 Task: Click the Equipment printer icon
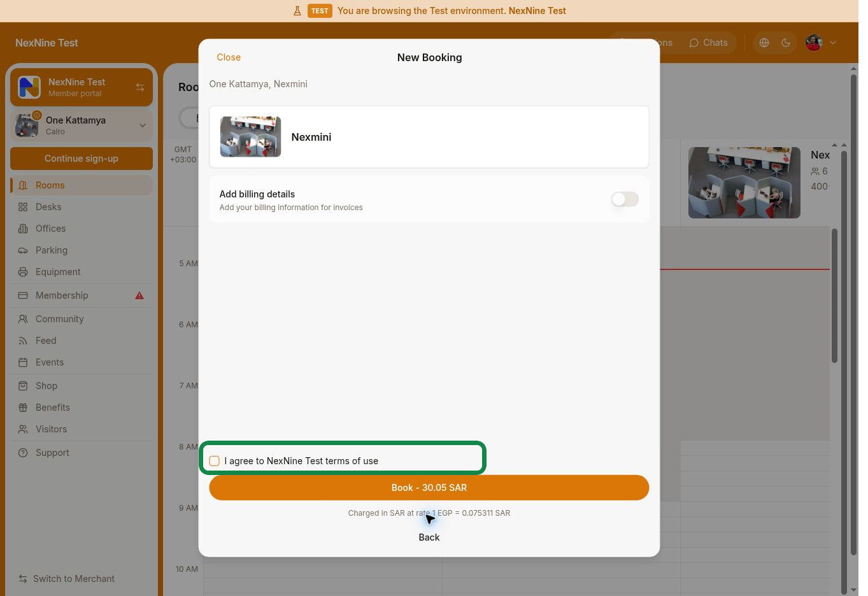(x=23, y=272)
